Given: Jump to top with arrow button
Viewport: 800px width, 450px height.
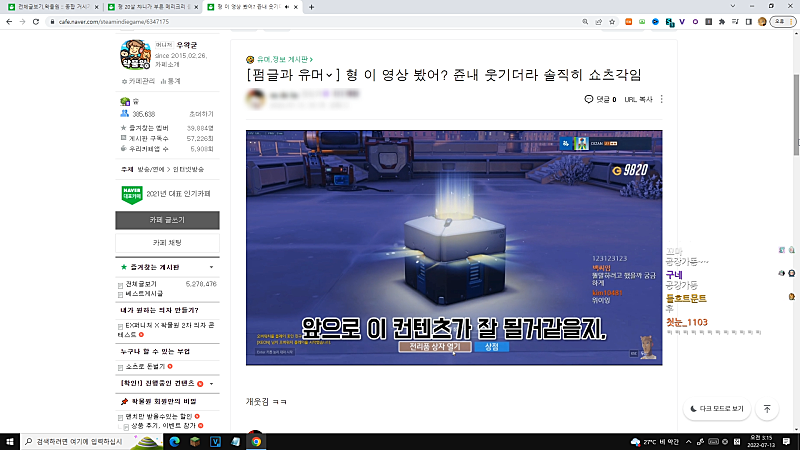Looking at the screenshot, I should [767, 409].
